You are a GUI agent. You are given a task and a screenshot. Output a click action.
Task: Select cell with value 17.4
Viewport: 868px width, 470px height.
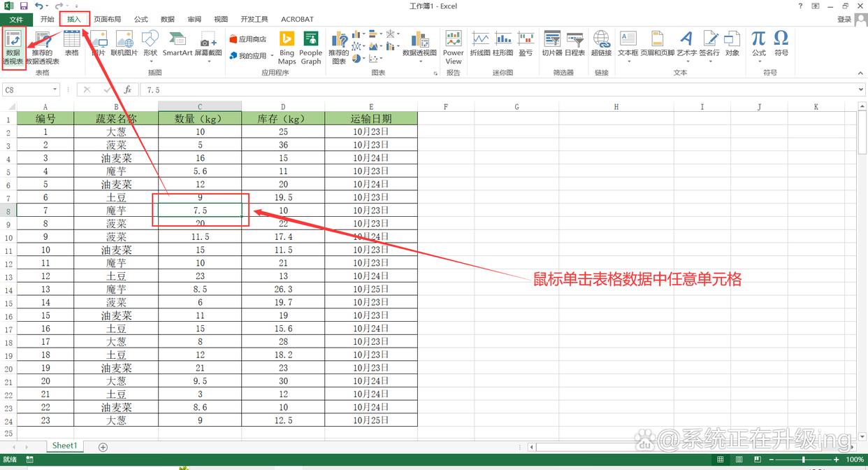[x=283, y=237]
